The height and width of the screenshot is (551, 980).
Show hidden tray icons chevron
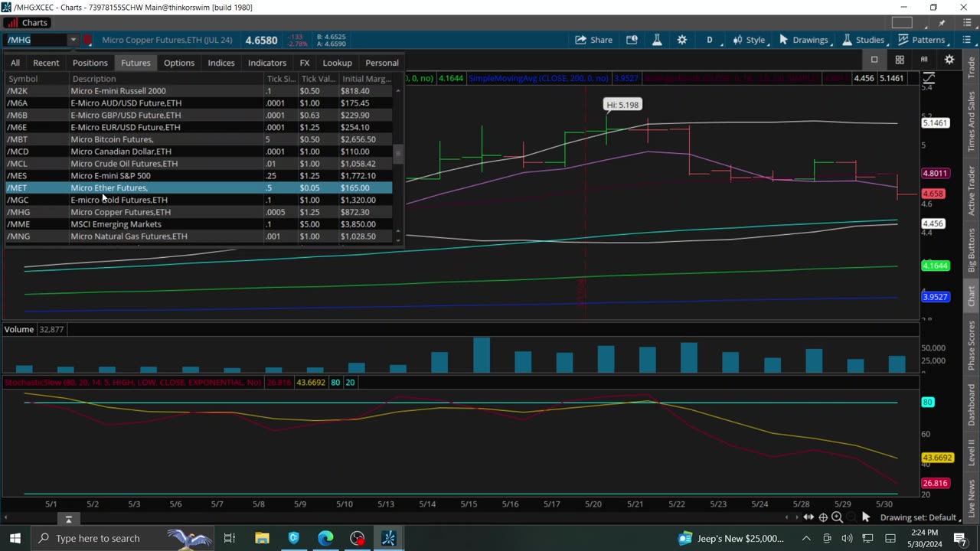pos(805,538)
